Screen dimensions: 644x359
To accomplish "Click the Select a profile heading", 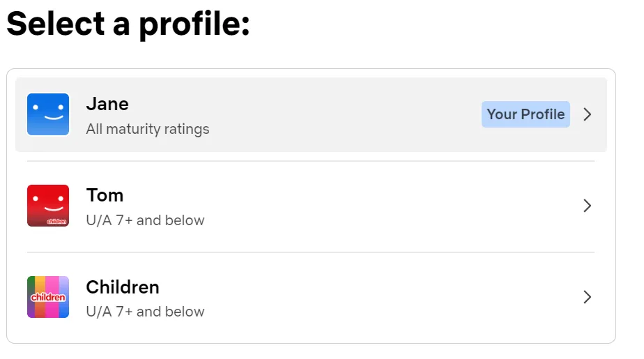I will point(128,24).
